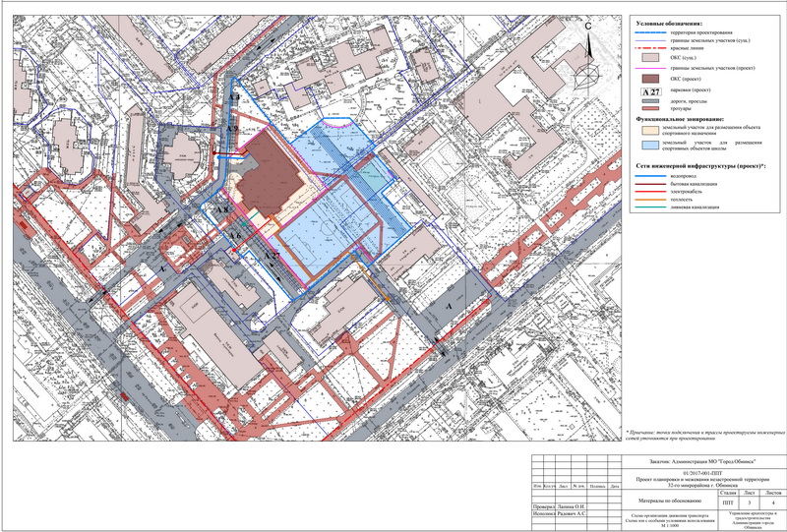The width and height of the screenshot is (787, 532).
Task: Click the A 27 parking label on map
Action: click(272, 256)
